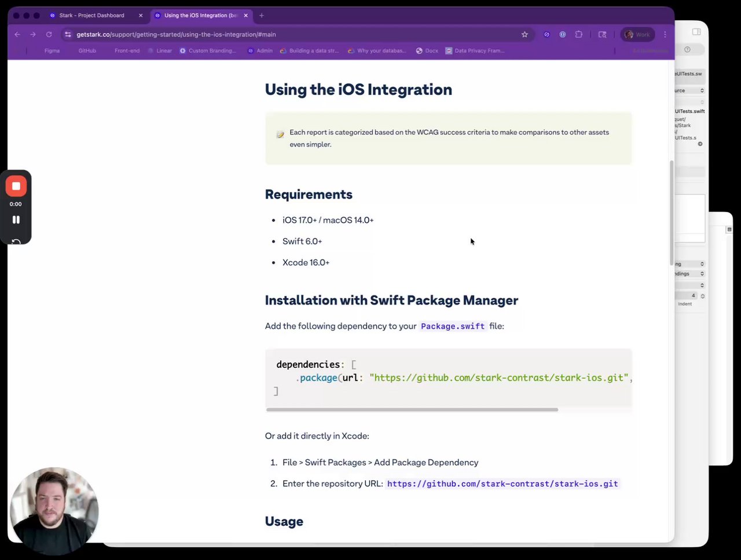This screenshot has height=560, width=741.
Task: Open the Building a data str... bookmark
Action: (310, 51)
